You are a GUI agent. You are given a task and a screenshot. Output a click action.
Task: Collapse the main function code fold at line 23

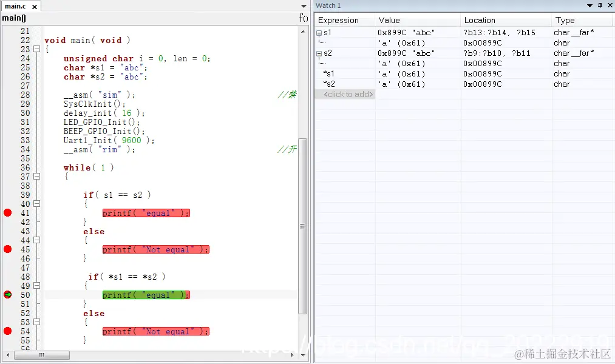36,49
